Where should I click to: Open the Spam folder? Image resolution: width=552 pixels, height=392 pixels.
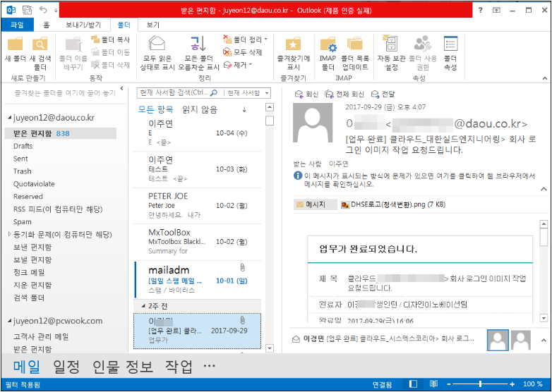(22, 222)
